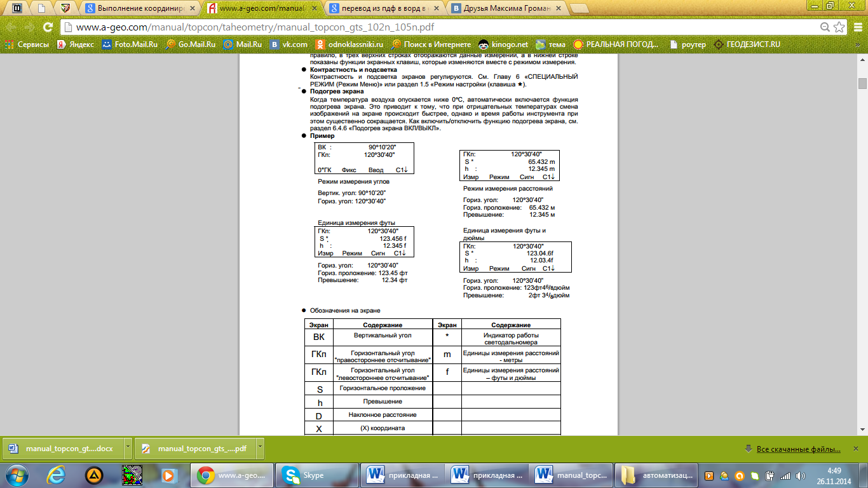The width and height of the screenshot is (868, 488).
Task: Open the Поиск в Интернете bookmark
Action: pos(431,44)
